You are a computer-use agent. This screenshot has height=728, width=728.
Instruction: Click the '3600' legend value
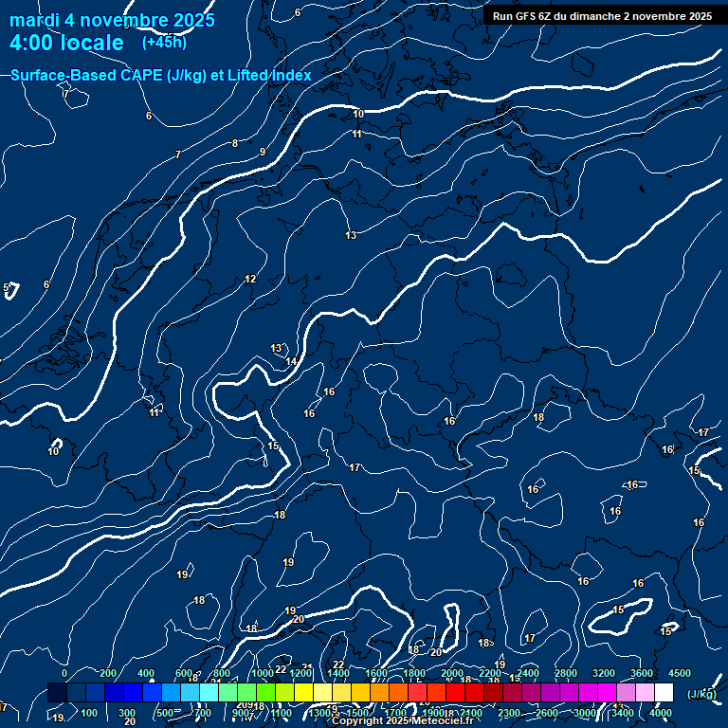tap(642, 673)
